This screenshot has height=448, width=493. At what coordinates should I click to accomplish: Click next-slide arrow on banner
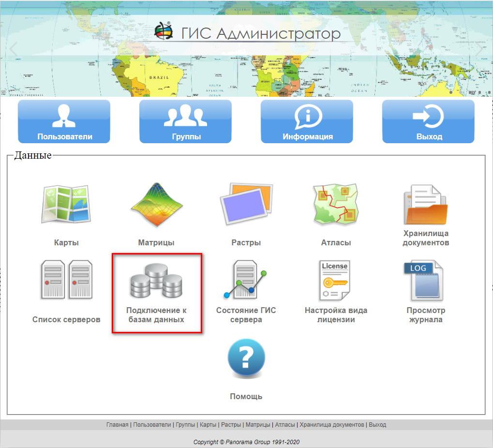[479, 49]
